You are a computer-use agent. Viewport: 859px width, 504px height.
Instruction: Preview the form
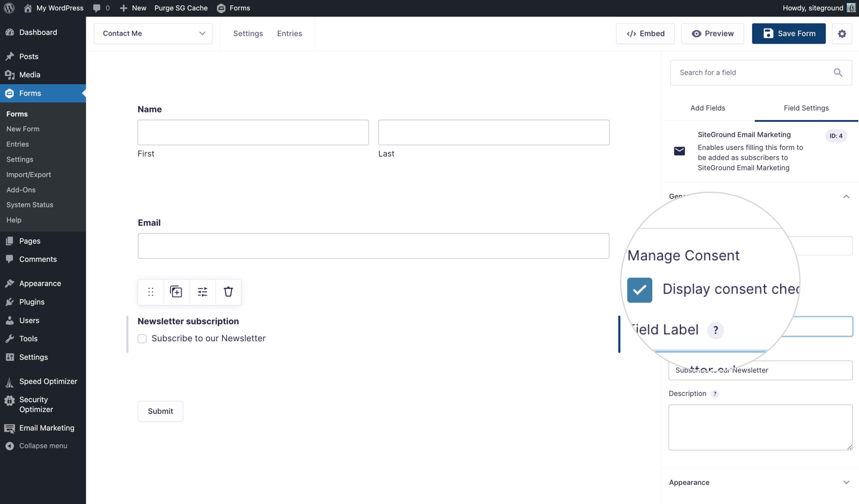click(712, 34)
